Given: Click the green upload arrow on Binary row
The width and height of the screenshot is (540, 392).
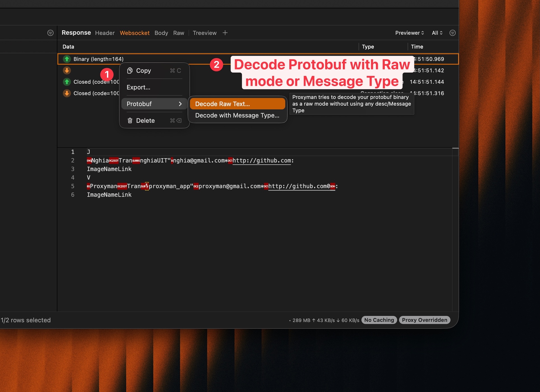Looking at the screenshot, I should click(x=67, y=59).
